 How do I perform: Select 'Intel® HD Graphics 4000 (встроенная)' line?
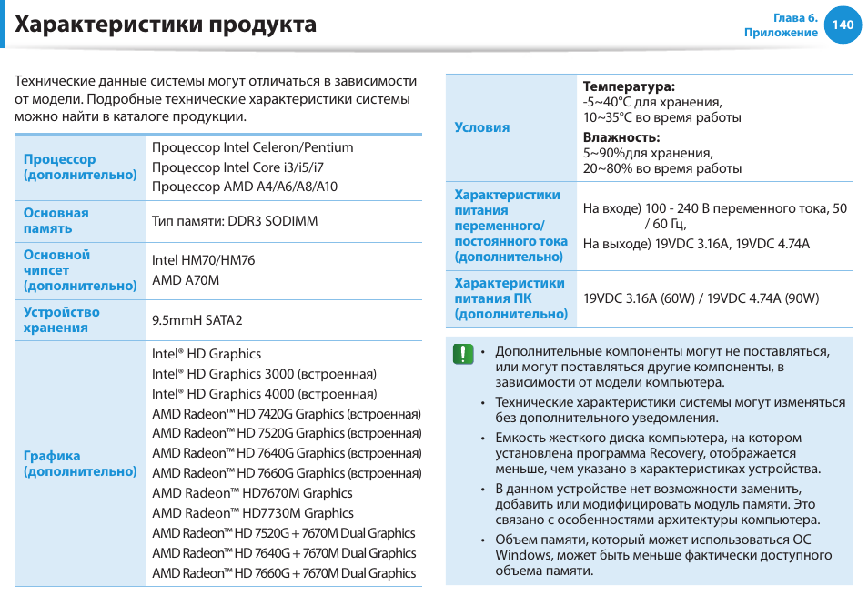pyautogui.click(x=264, y=394)
